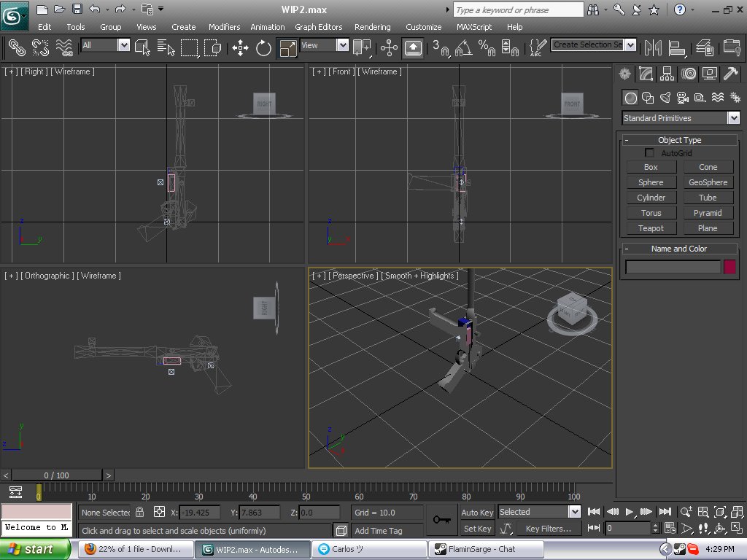Open the Rendering menu
The width and height of the screenshot is (747, 560).
(x=372, y=27)
